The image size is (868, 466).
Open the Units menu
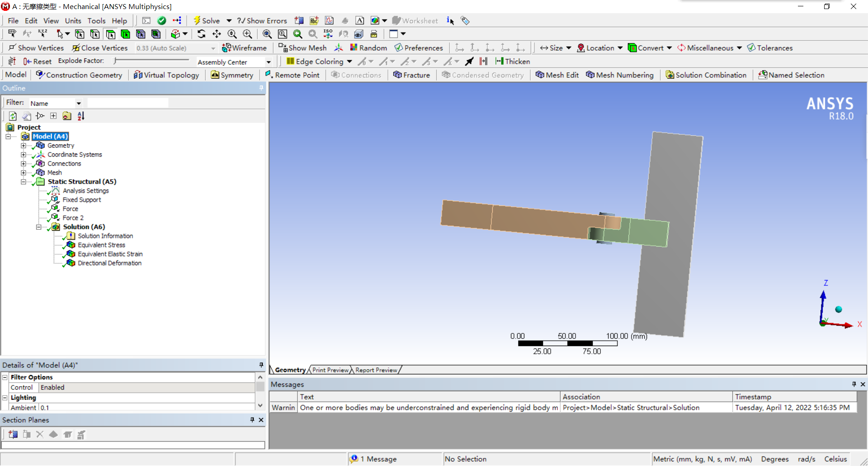[x=73, y=21]
